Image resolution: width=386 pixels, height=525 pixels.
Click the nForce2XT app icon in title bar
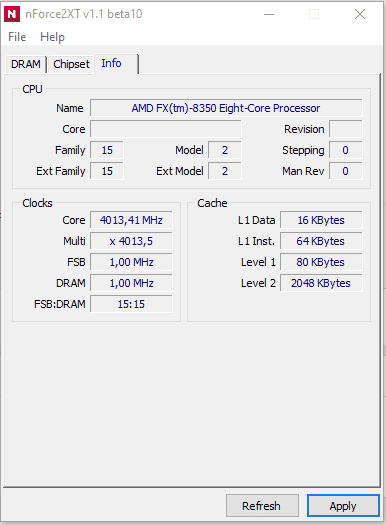coord(12,14)
